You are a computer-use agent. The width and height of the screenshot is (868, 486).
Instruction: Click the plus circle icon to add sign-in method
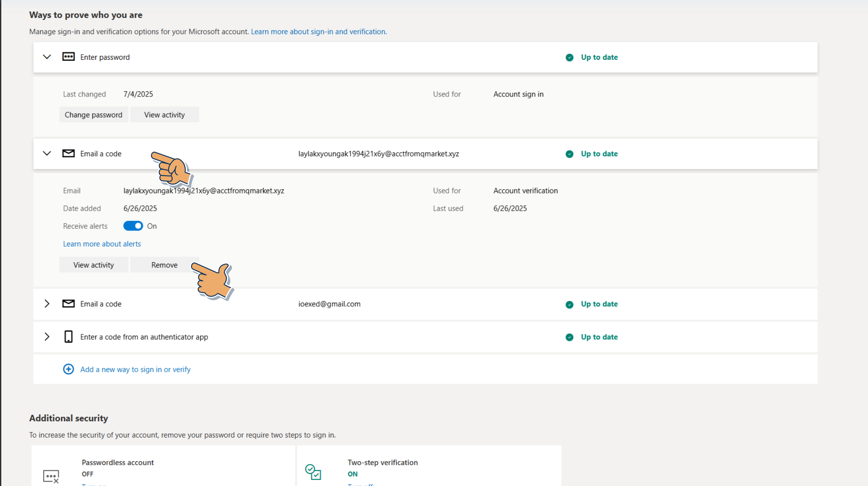click(68, 369)
